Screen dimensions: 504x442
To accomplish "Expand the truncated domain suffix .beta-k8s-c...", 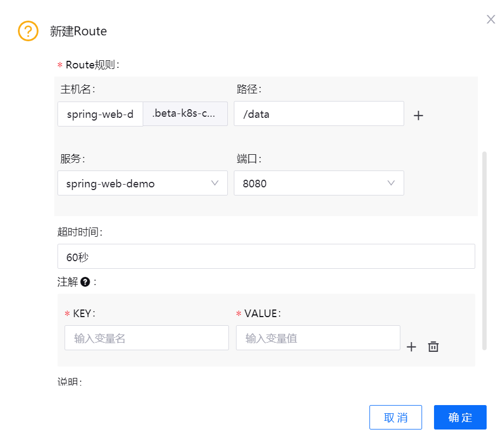I will 185,113.
